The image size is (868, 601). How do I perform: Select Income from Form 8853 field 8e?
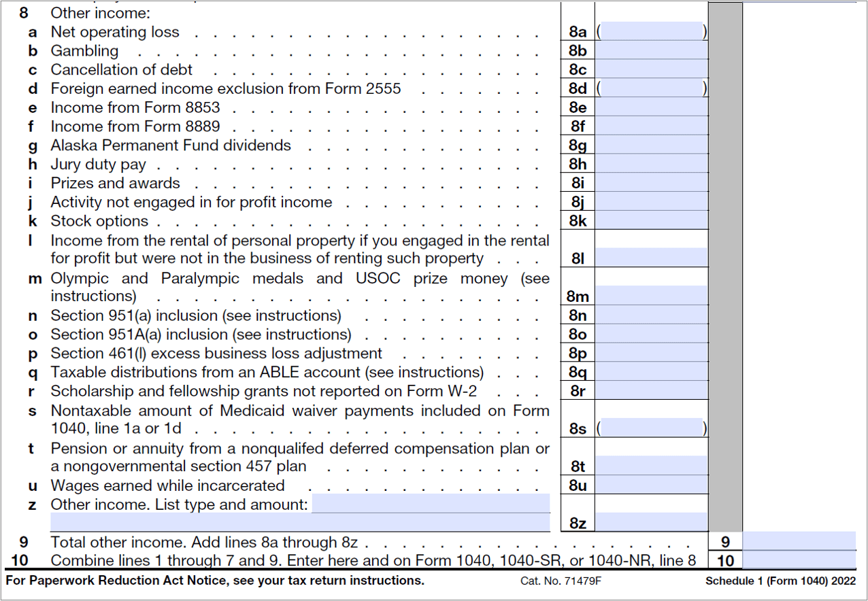point(652,107)
